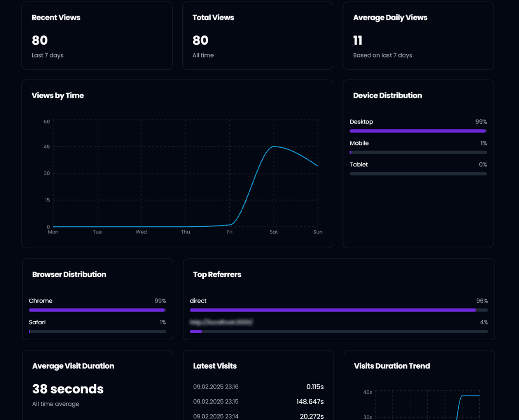This screenshot has width=519, height=420.
Task: Click the Total Views card heading
Action: 213,17
